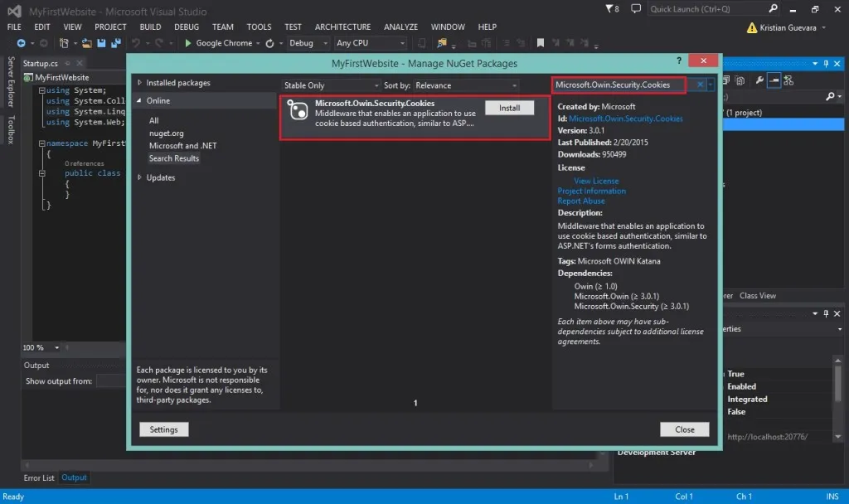Viewport: 849px width, 504px height.
Task: Open the Debug configuration dropdown
Action: [x=308, y=43]
